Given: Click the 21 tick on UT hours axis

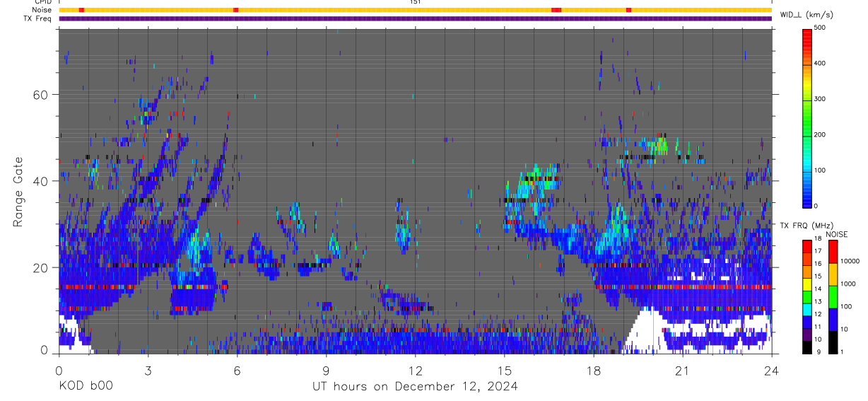Looking at the screenshot, I should tap(682, 370).
